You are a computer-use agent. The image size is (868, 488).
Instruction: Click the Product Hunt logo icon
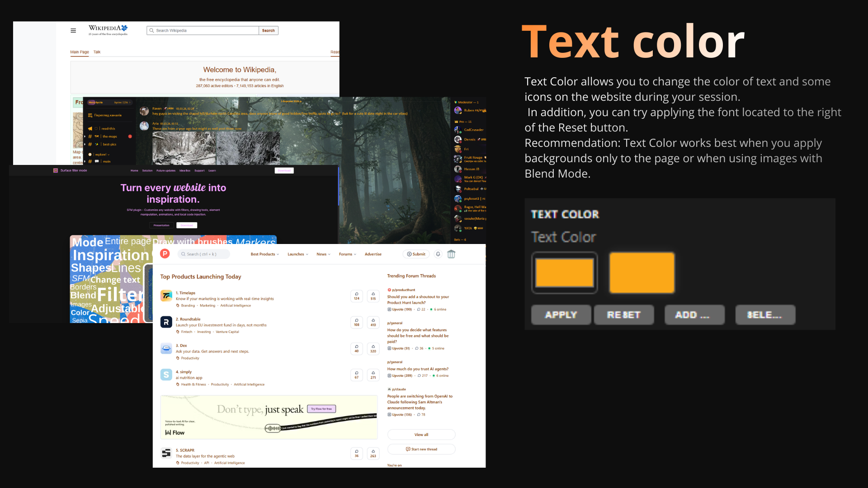[x=165, y=254]
